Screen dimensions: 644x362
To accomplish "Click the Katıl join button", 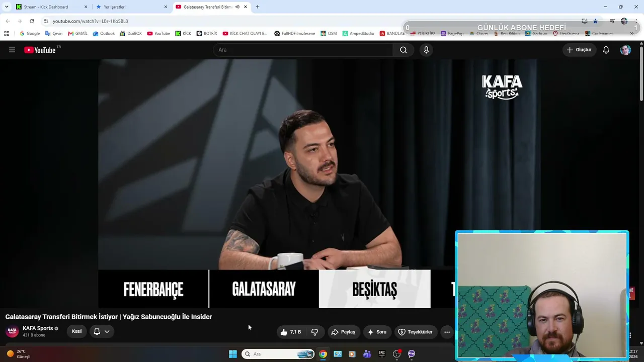I will pyautogui.click(x=76, y=331).
